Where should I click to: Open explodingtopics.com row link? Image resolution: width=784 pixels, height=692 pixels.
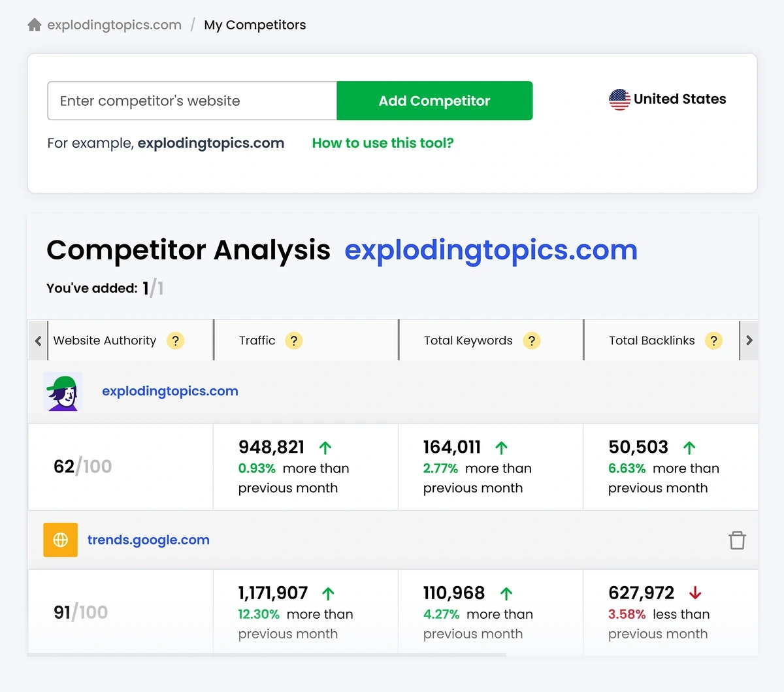pos(170,391)
